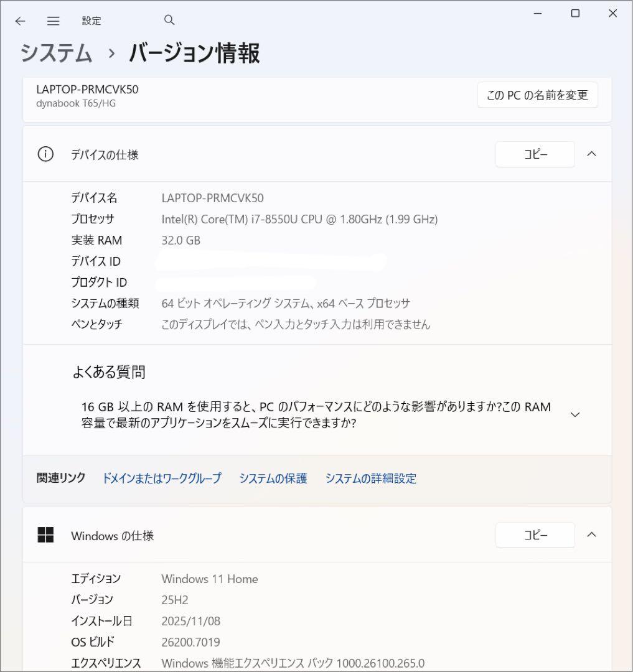Copy the device specifications
The width and height of the screenshot is (633, 672).
(x=535, y=154)
